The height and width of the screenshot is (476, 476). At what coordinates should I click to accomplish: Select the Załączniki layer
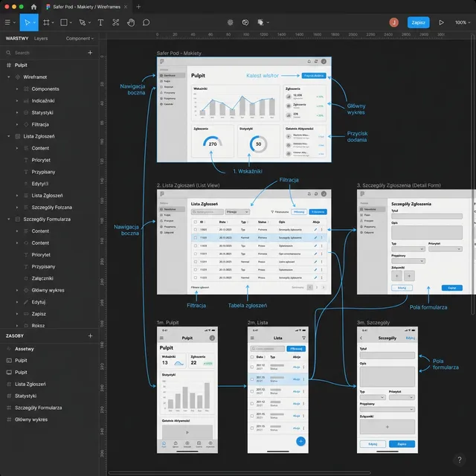(x=42, y=278)
